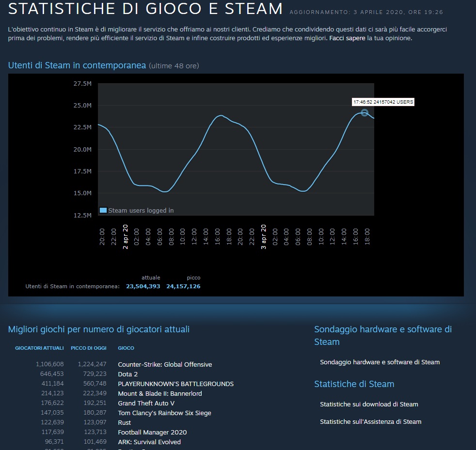476x450 pixels.
Task: Click the 646,453 current players value
Action: tap(52, 374)
